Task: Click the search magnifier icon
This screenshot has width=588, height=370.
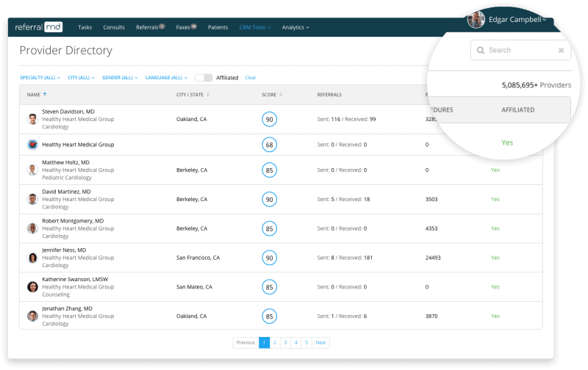Action: point(481,50)
